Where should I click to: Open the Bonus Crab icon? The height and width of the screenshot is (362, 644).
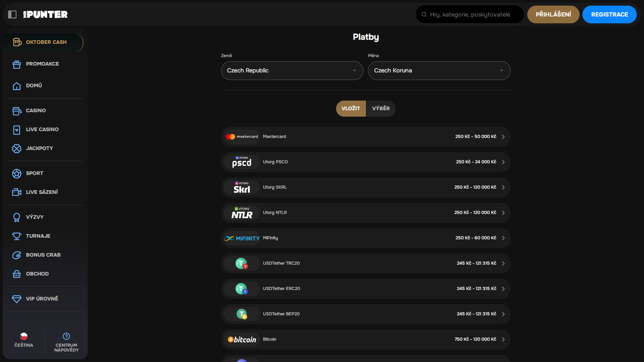click(x=17, y=255)
